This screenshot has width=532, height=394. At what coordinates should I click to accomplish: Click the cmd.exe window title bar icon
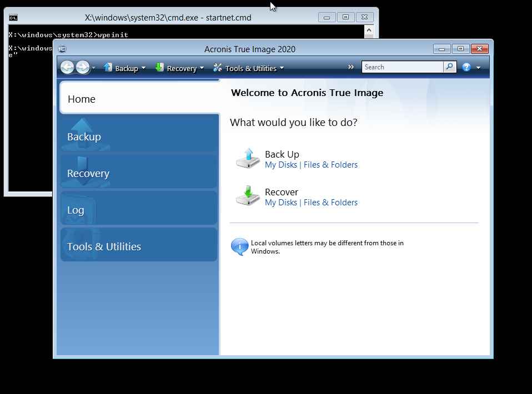pos(13,18)
